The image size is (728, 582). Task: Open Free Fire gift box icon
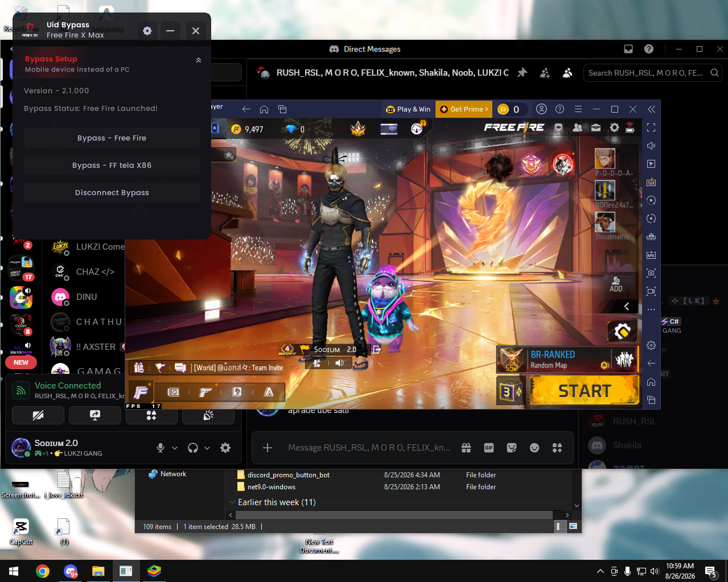139,368
